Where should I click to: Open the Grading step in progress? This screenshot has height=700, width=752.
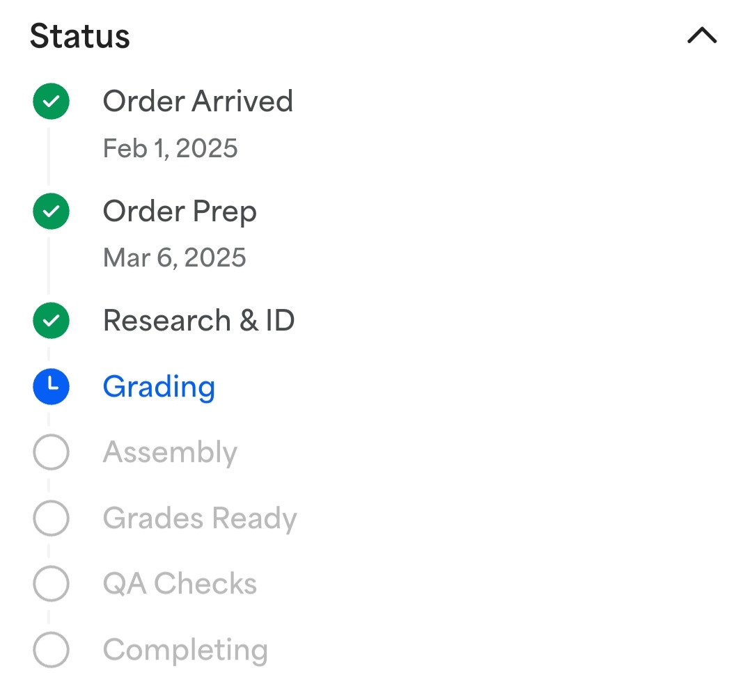tap(159, 388)
